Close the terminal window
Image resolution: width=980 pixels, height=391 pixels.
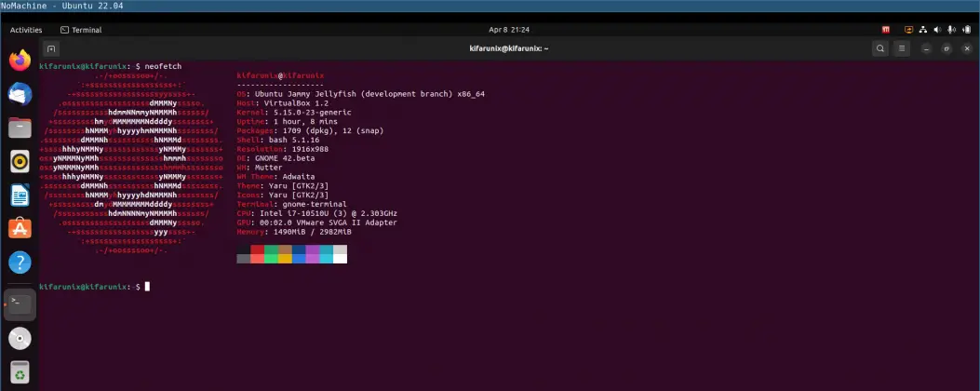pyautogui.click(x=967, y=48)
